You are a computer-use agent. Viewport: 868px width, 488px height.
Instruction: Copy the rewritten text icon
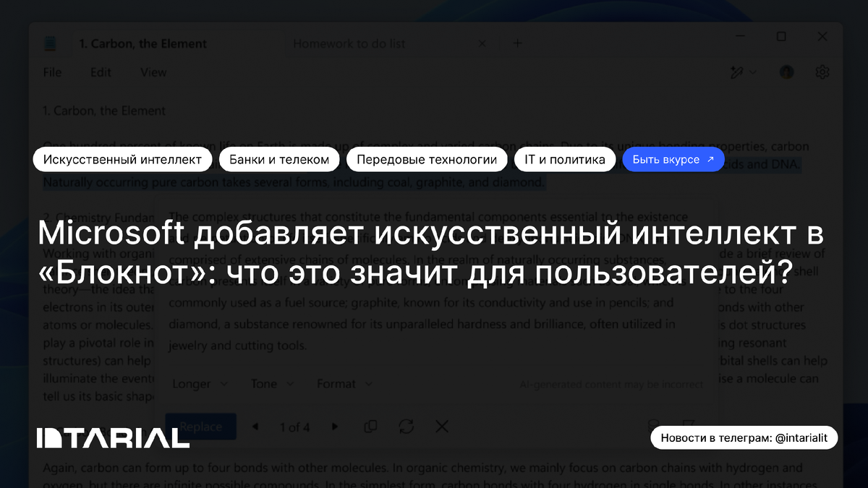coord(370,427)
